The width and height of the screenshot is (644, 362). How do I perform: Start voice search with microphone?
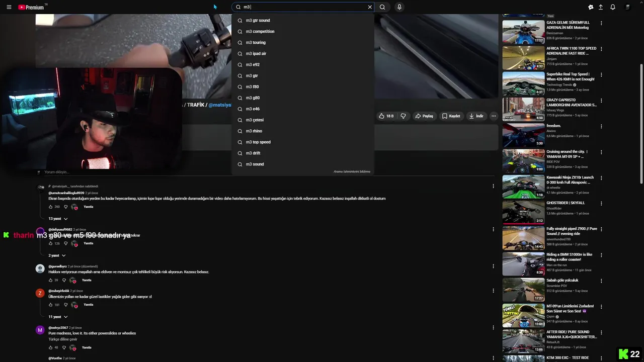(399, 7)
